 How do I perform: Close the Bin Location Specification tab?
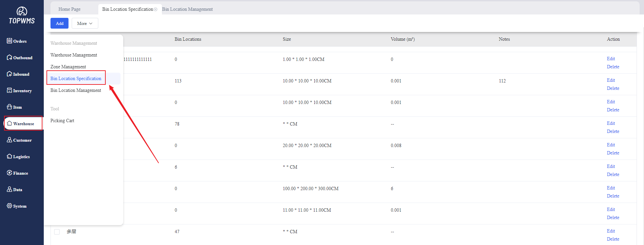pos(156,9)
